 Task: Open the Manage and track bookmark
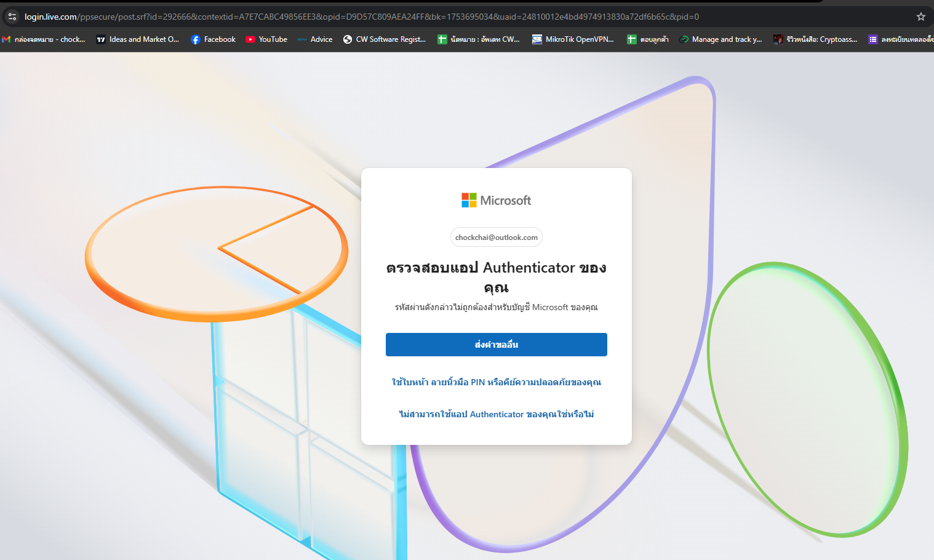[720, 39]
